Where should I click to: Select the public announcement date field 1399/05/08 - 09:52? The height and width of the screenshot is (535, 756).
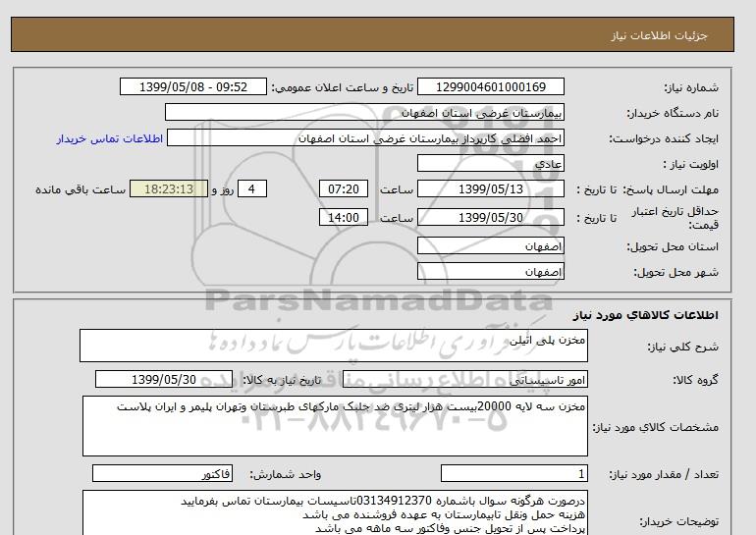(x=192, y=86)
